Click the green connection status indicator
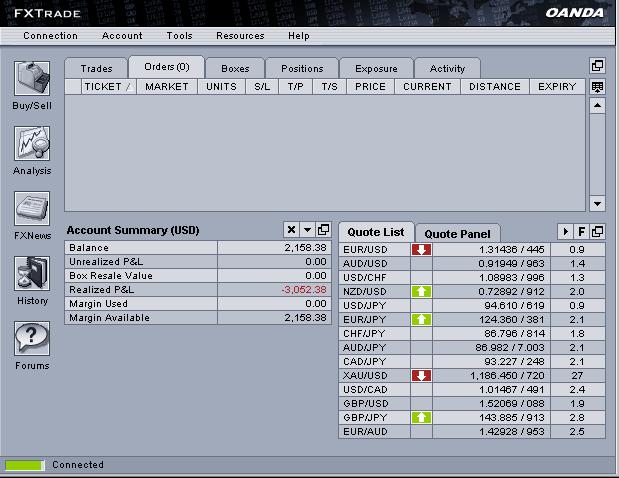The width and height of the screenshot is (619, 478). click(24, 465)
